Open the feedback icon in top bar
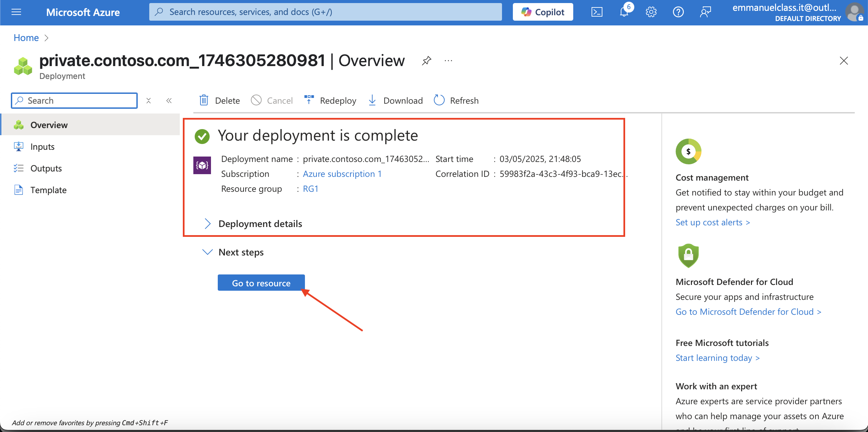Screen dimensions: 868x432 coord(705,12)
